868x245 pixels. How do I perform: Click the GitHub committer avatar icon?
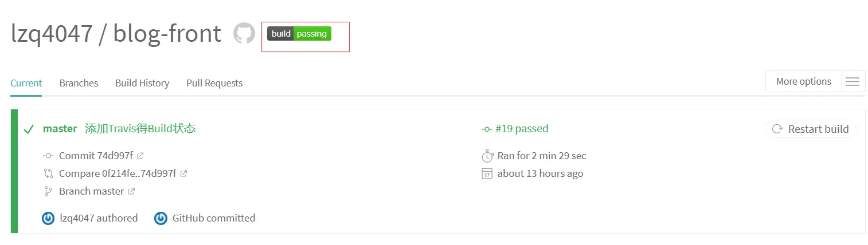pos(161,218)
